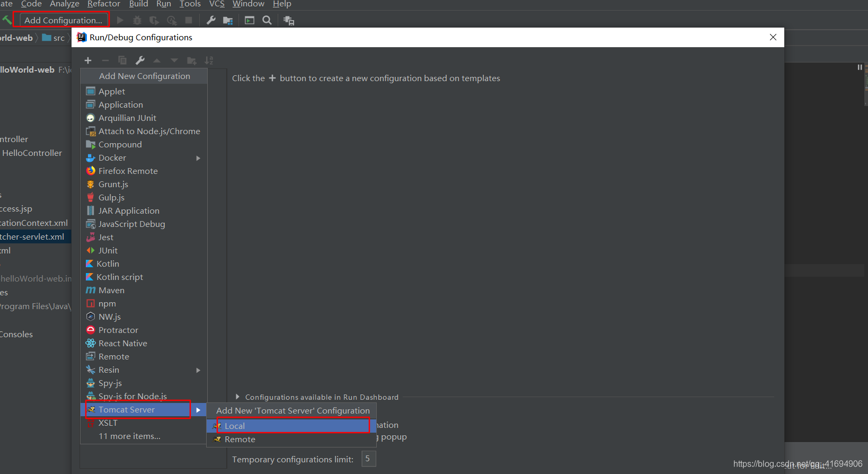Click the '11 more items...' entry
Image resolution: width=868 pixels, height=474 pixels.
point(143,436)
